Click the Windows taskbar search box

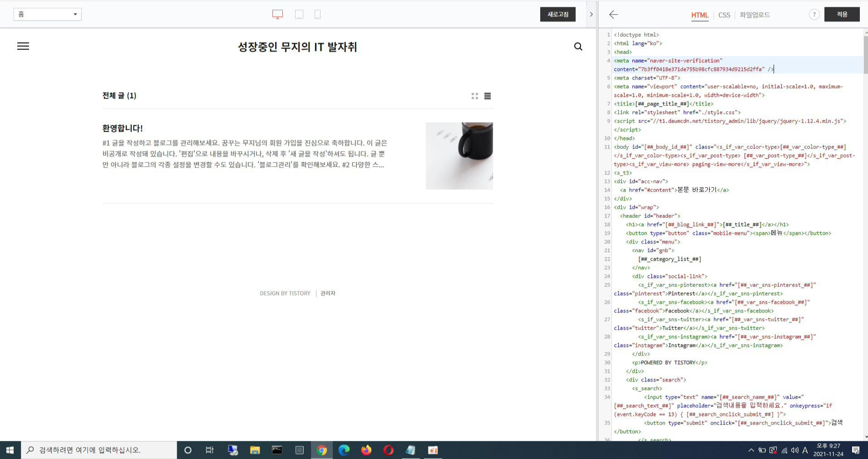coord(99,450)
